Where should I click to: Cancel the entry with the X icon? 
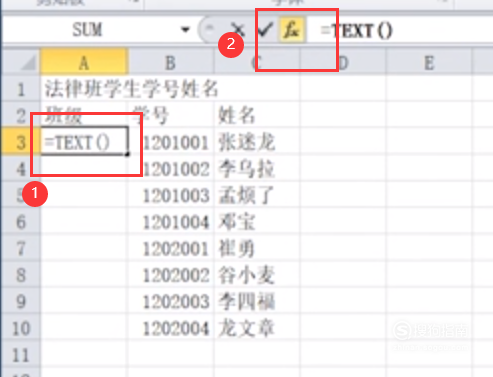238,30
